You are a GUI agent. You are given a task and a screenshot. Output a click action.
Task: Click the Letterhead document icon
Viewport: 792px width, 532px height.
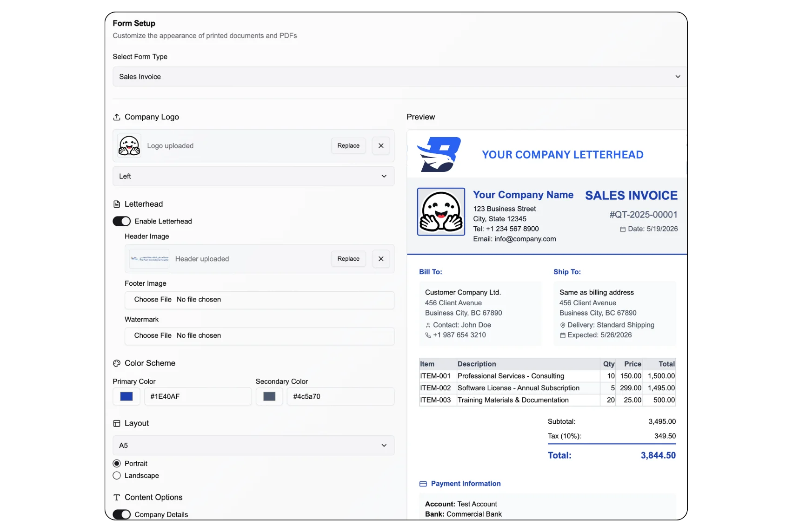117,204
